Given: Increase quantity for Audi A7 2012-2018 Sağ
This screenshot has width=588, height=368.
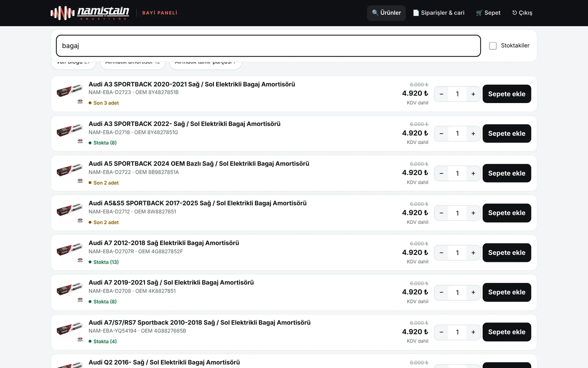Looking at the screenshot, I should (x=473, y=253).
